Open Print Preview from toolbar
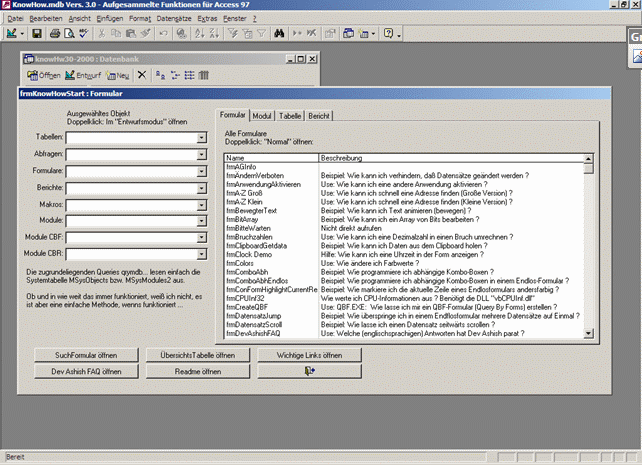 click(x=70, y=34)
